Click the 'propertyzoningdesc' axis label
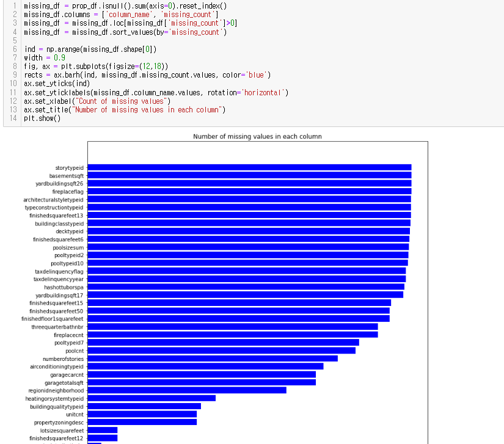Image resolution: width=504 pixels, height=444 pixels. click(59, 423)
